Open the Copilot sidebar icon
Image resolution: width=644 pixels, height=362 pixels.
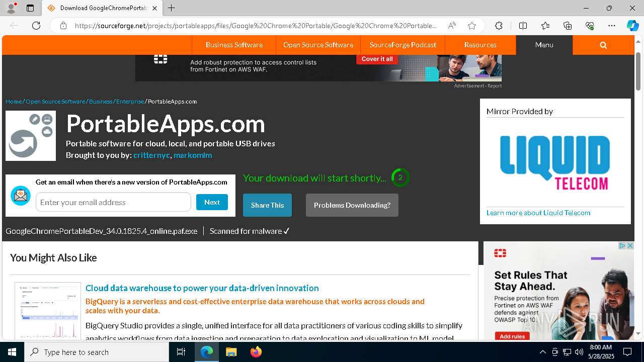[x=632, y=26]
